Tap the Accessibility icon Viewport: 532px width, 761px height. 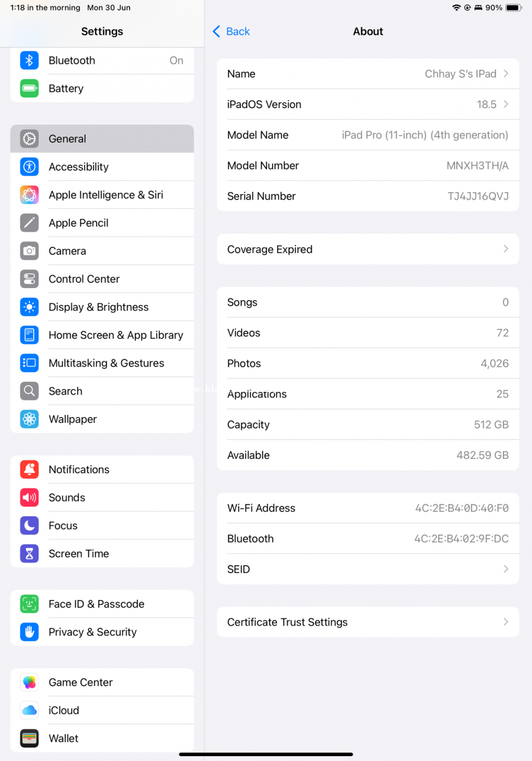point(29,167)
